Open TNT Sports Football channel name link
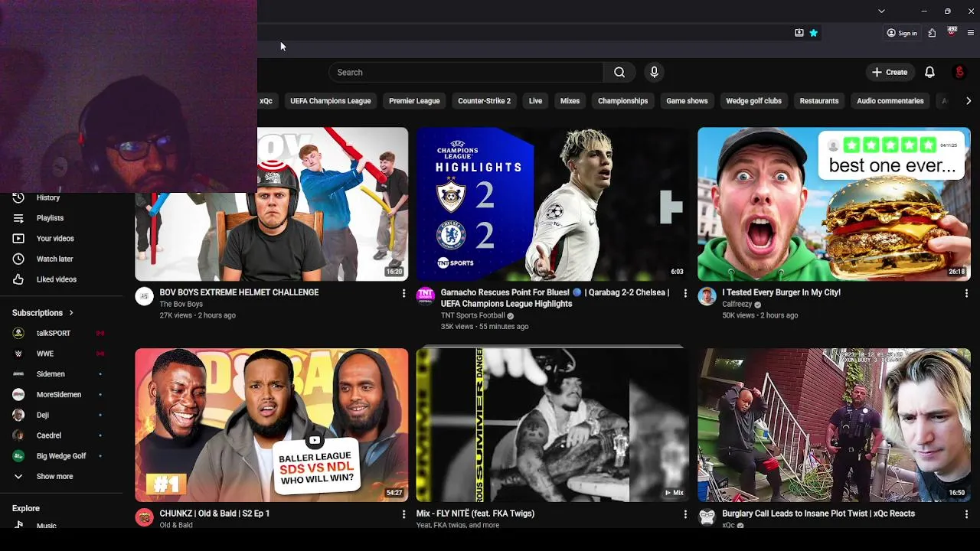 pyautogui.click(x=472, y=315)
